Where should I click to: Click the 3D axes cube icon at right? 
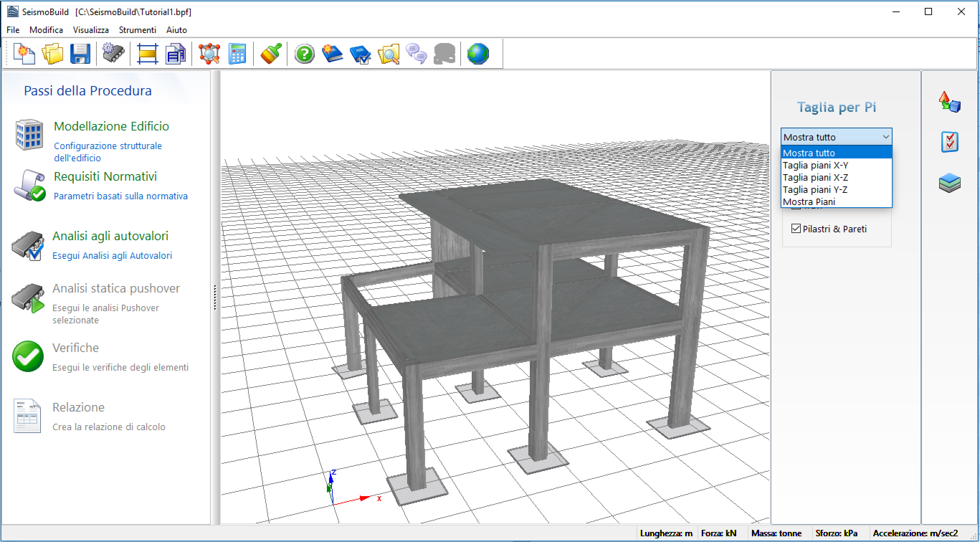[x=950, y=103]
